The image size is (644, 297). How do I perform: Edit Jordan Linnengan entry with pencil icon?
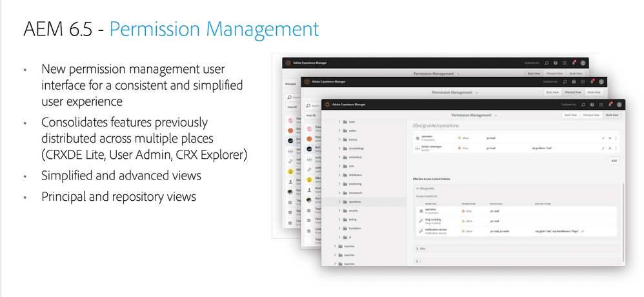(x=603, y=148)
